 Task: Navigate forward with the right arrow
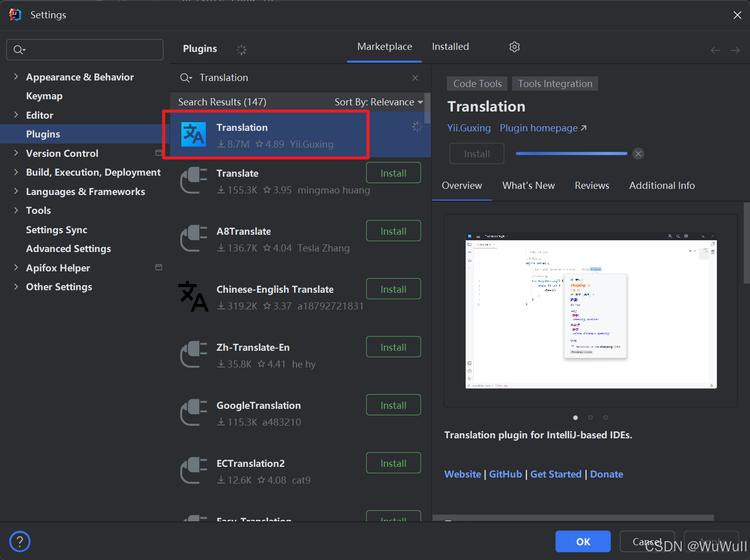[x=735, y=50]
